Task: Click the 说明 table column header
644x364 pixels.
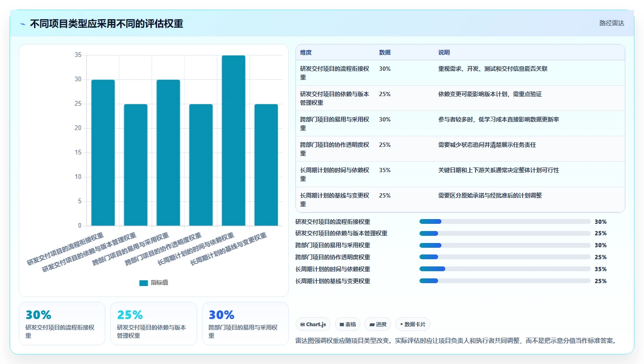Action: 444,53
